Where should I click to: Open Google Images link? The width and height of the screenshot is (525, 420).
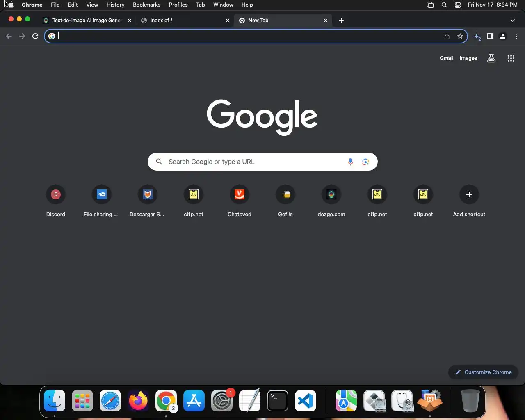pyautogui.click(x=468, y=58)
